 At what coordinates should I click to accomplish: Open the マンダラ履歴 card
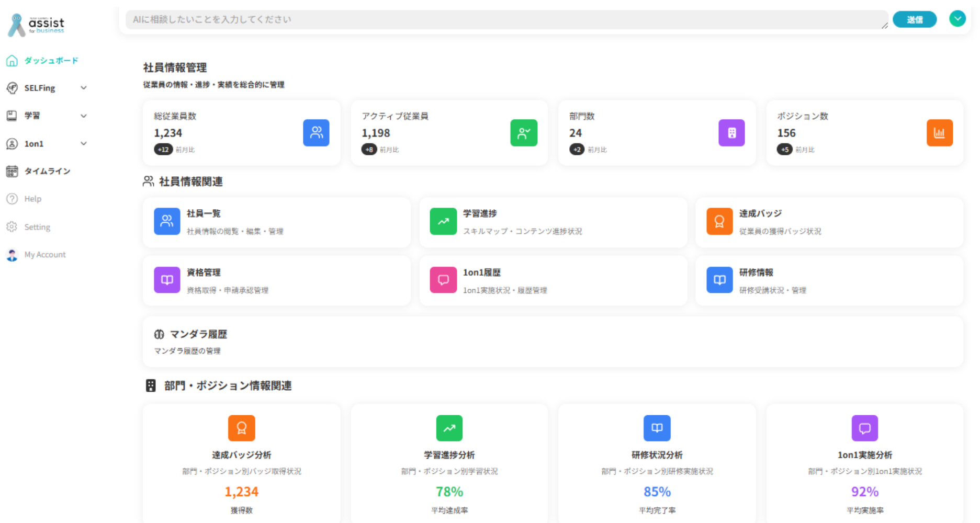(553, 342)
